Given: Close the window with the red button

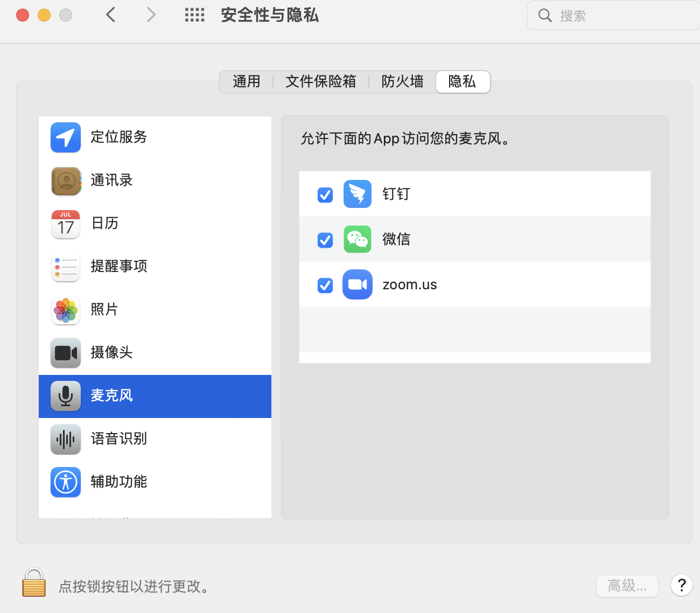Looking at the screenshot, I should click(23, 15).
